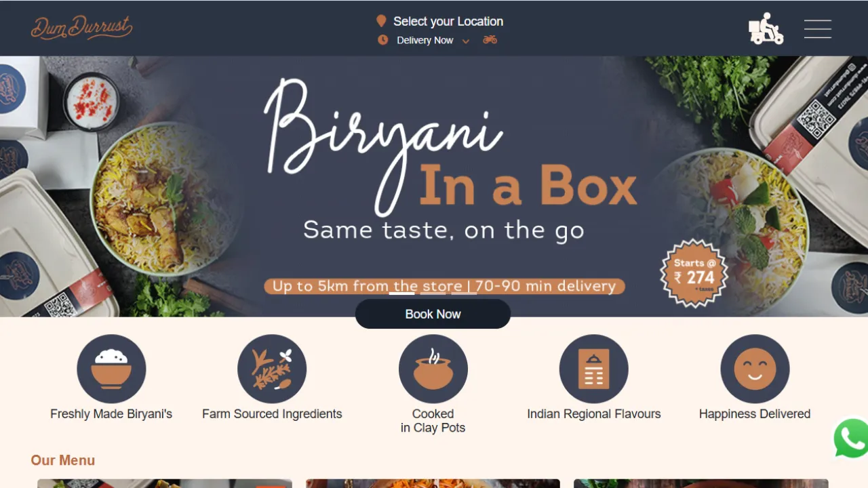Screen dimensions: 868x488
Task: Click the Dum Durrust logo
Action: [x=81, y=28]
